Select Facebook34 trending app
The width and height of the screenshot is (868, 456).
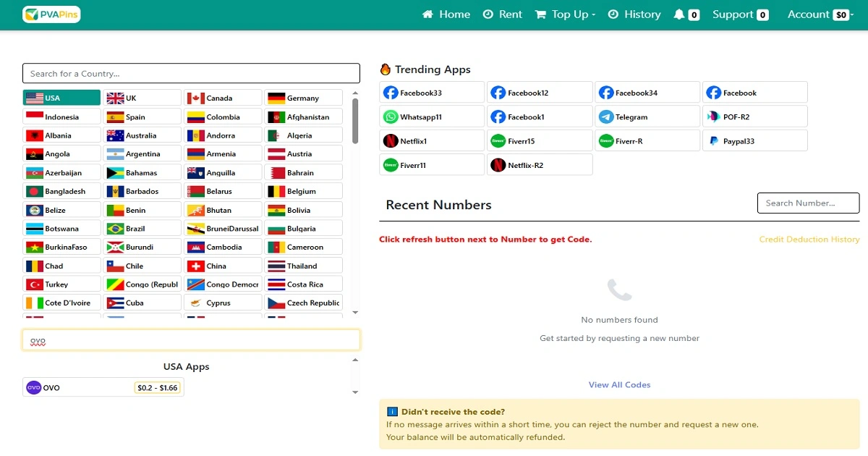coord(647,93)
